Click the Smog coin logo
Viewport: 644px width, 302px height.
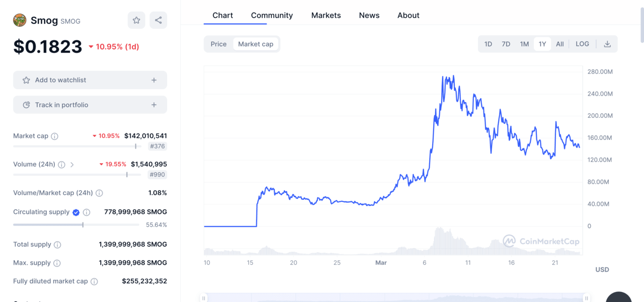(20, 20)
